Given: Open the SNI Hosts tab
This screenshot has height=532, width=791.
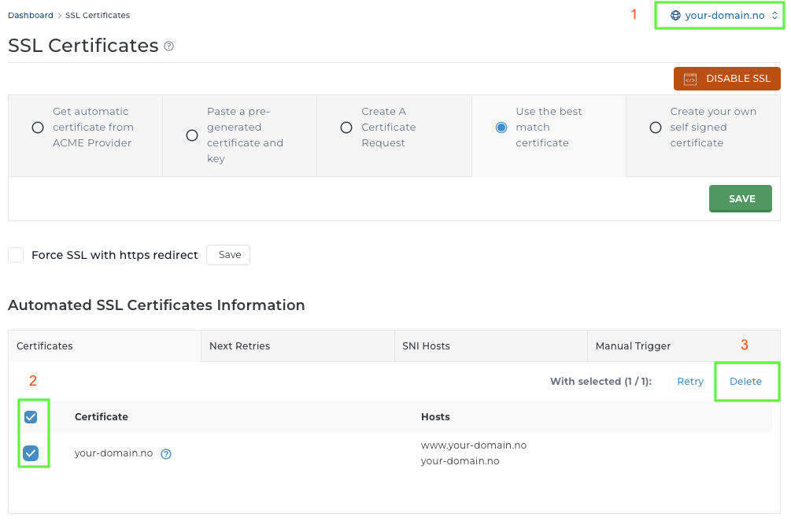Looking at the screenshot, I should (x=426, y=346).
